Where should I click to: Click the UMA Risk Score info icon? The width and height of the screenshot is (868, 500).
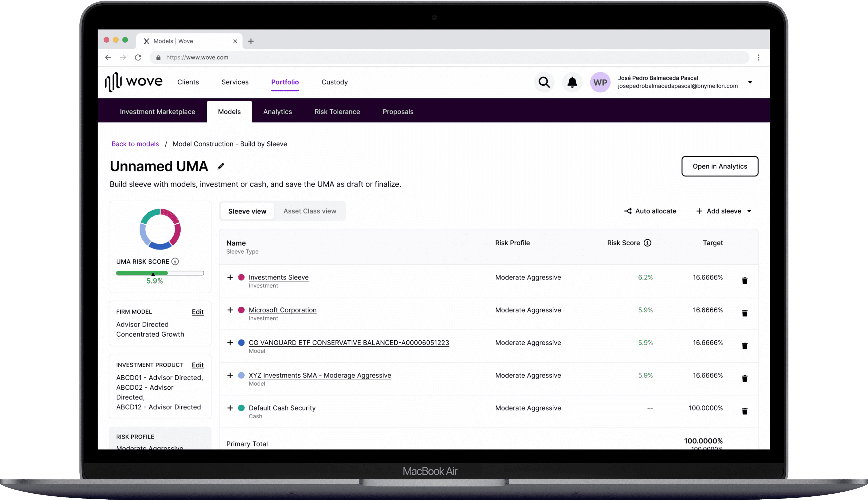click(x=175, y=262)
